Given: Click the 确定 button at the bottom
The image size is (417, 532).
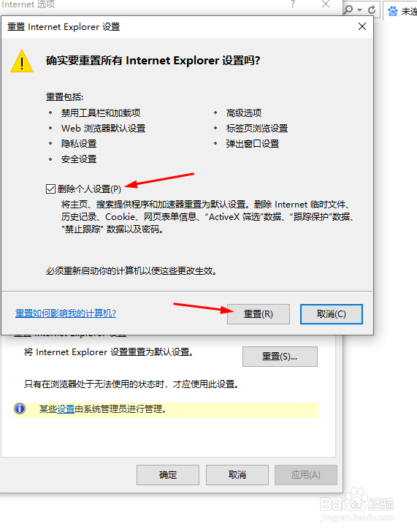Looking at the screenshot, I should [x=168, y=475].
